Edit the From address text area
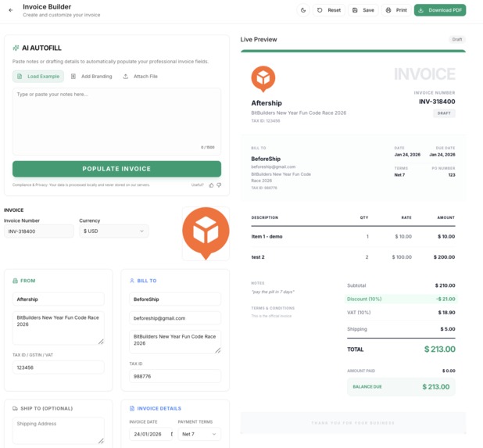The height and width of the screenshot is (448, 483). click(x=59, y=328)
